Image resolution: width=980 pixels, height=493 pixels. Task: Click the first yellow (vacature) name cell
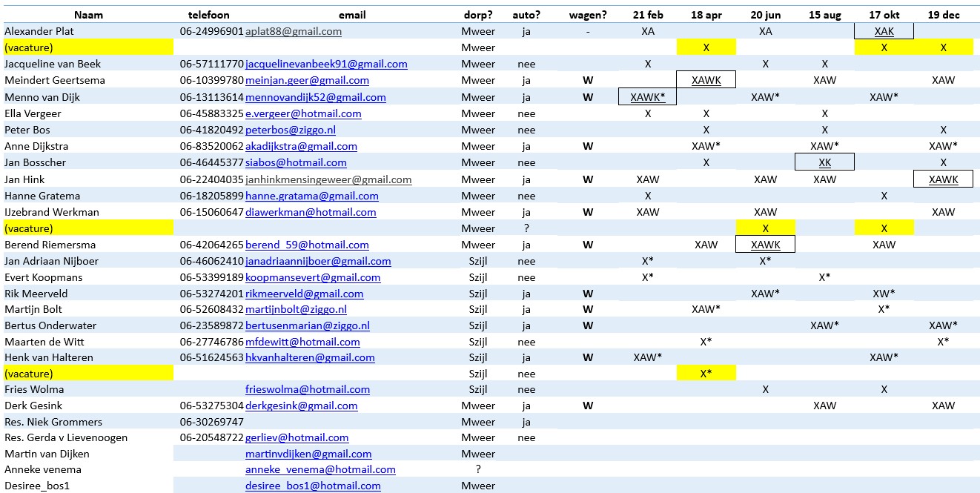88,47
